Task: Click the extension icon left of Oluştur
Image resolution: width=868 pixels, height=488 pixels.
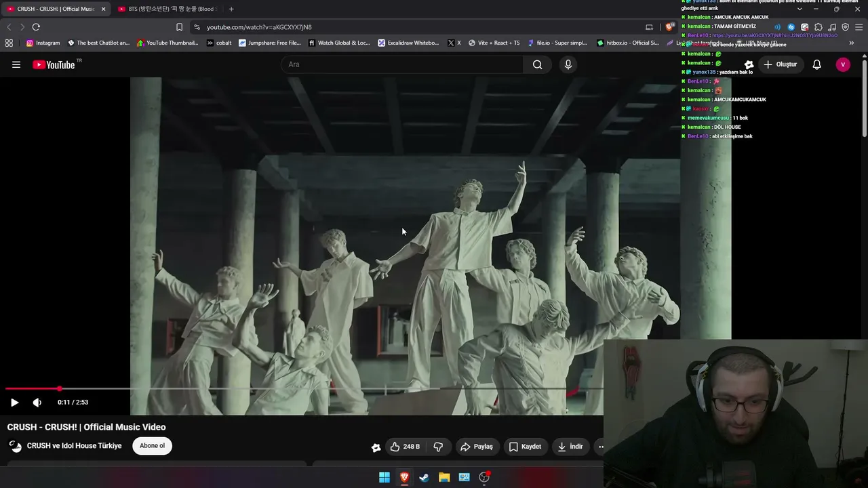Action: 749,64
